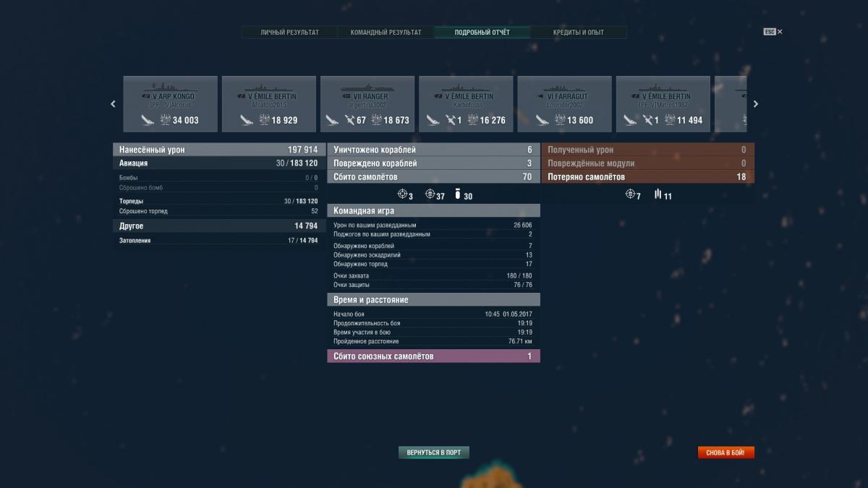The width and height of the screenshot is (868, 488).
Task: Click the plane icon on Karbofoss's Émile Bertin card
Action: (451, 120)
